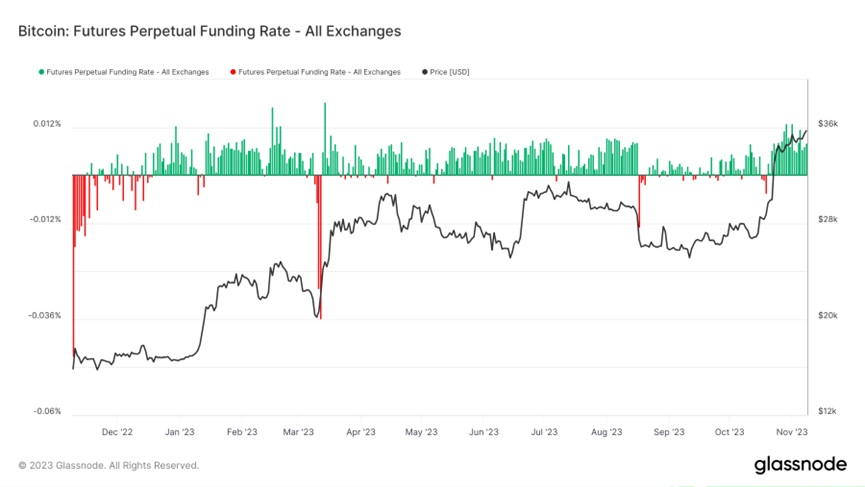865x487 pixels.
Task: Click the $36k price axis label
Action: coord(828,124)
